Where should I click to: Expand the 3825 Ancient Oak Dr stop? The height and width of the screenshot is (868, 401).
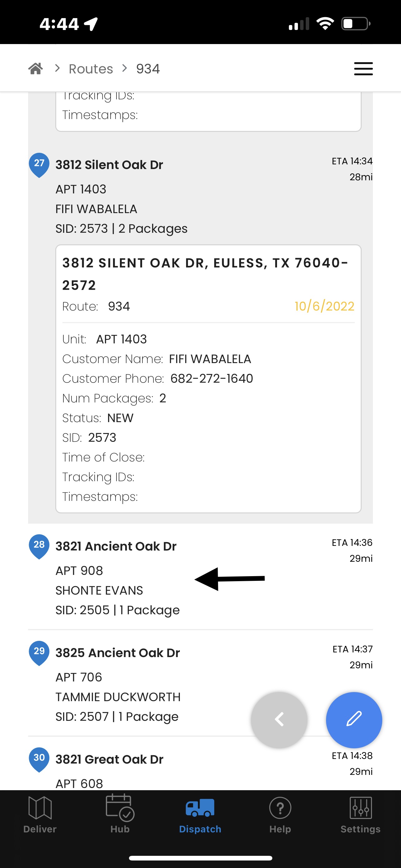click(200, 683)
